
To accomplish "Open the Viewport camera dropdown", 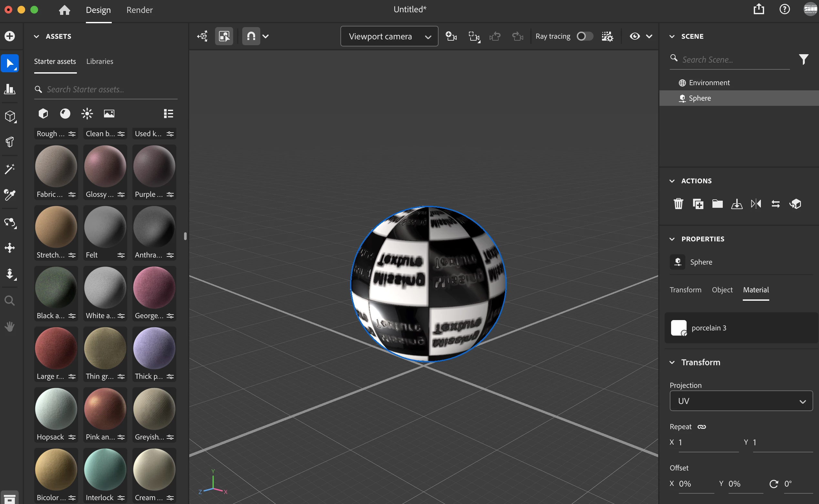I will (x=389, y=36).
